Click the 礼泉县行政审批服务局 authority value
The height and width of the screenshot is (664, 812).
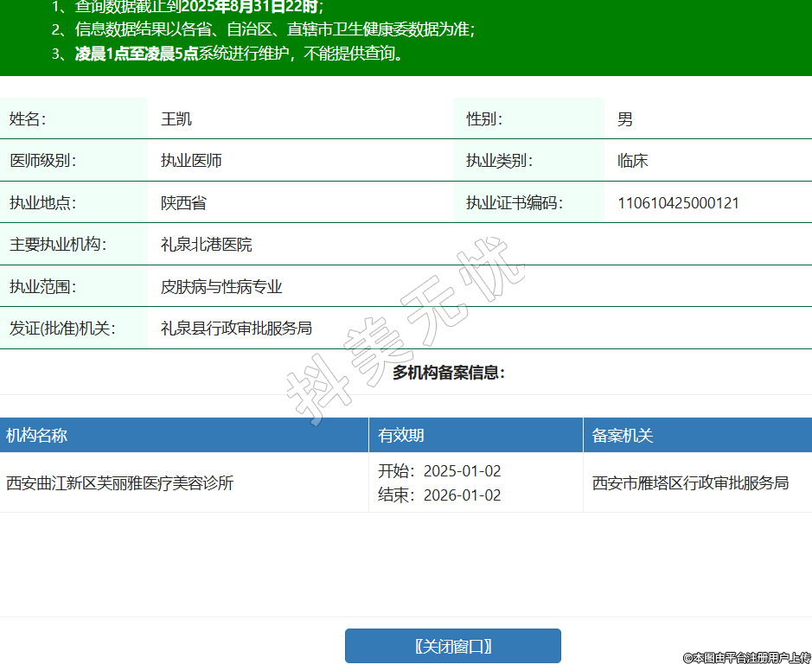pyautogui.click(x=236, y=329)
